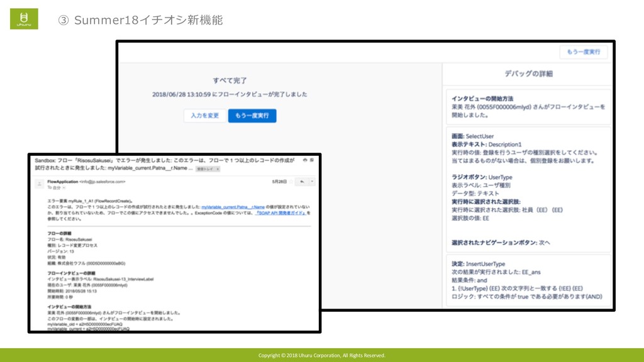The image size is (644, 362).
Task: Click the フローの詳細 heading in the email
Action: 59,234
